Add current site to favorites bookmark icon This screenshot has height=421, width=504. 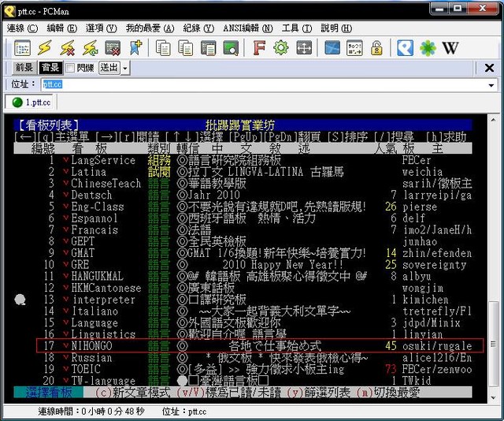[x=135, y=48]
